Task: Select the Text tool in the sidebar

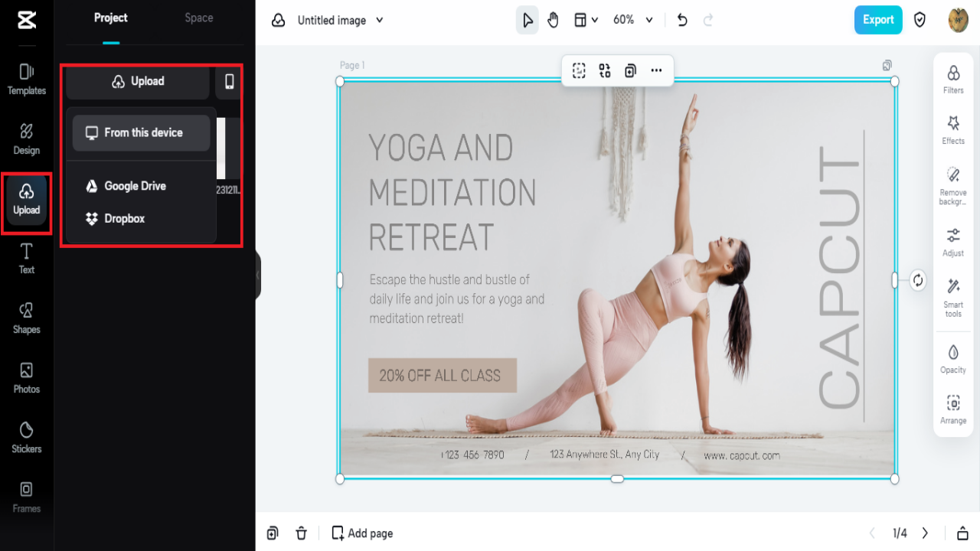Action: click(x=26, y=259)
